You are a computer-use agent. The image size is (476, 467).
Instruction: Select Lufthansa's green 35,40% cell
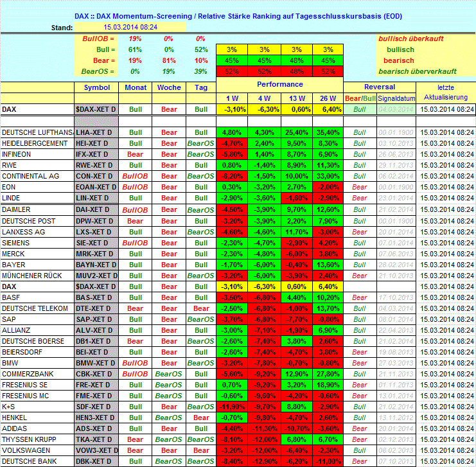[328, 132]
